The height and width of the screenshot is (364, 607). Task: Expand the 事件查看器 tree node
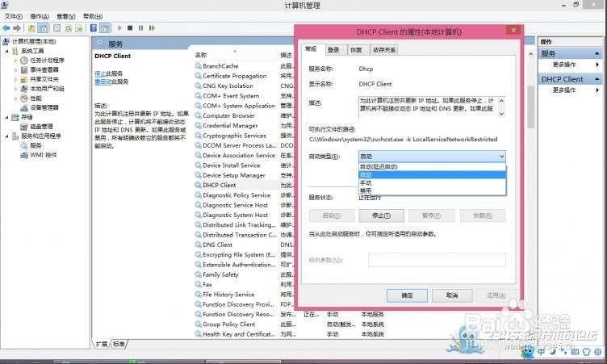pyautogui.click(x=16, y=69)
